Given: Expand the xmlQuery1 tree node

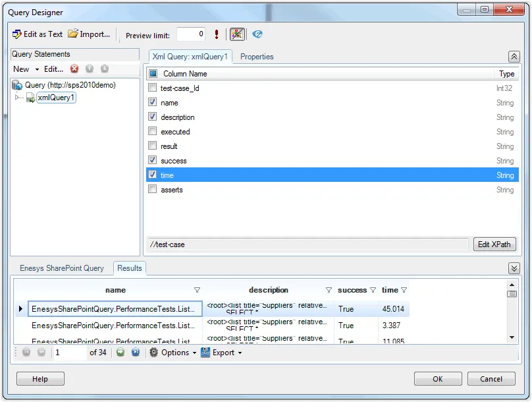Looking at the screenshot, I should coord(18,98).
